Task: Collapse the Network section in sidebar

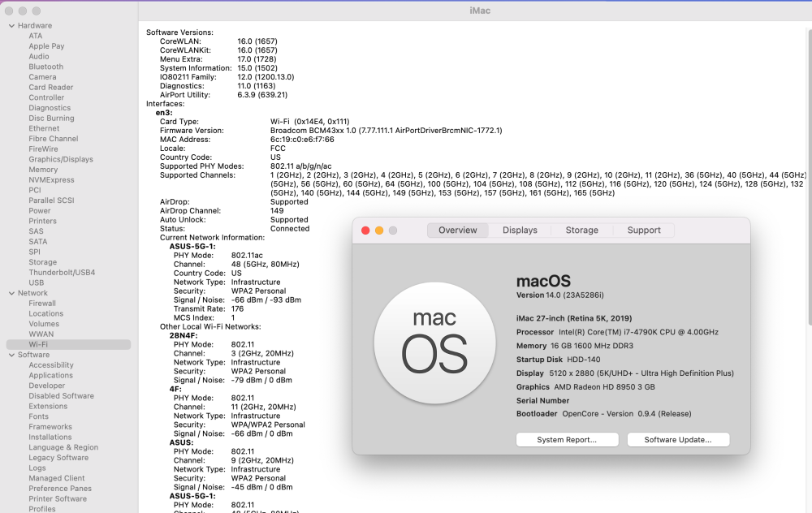Action: click(11, 293)
